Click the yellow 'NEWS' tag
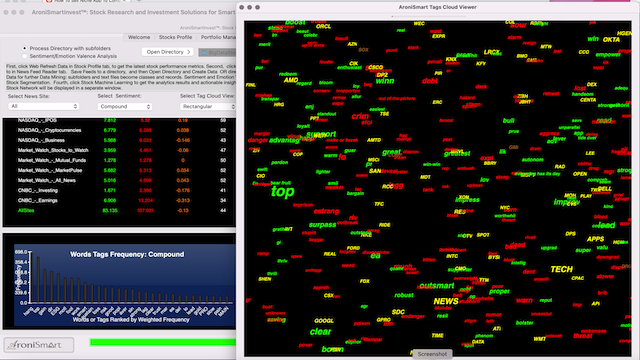The width and height of the screenshot is (640, 360). pyautogui.click(x=446, y=301)
